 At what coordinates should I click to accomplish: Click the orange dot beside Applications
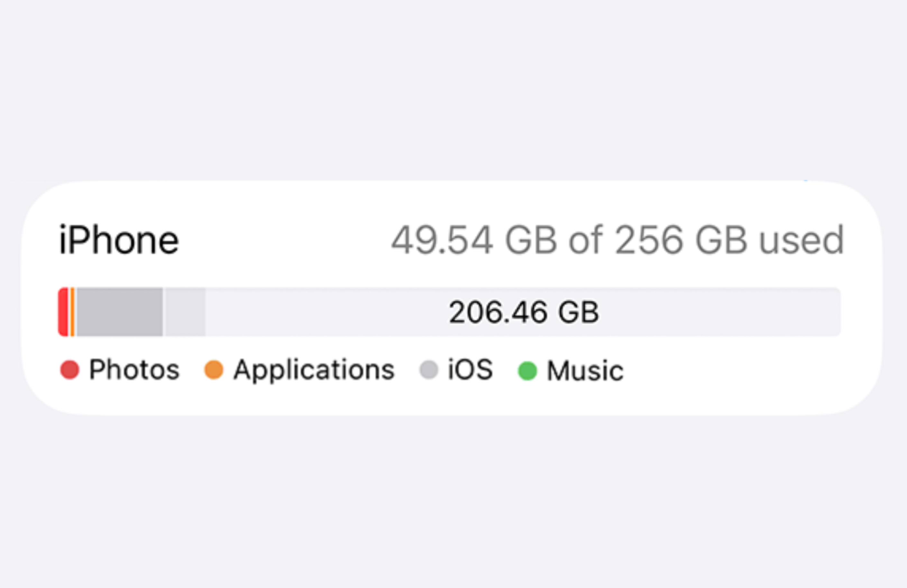[x=214, y=370]
